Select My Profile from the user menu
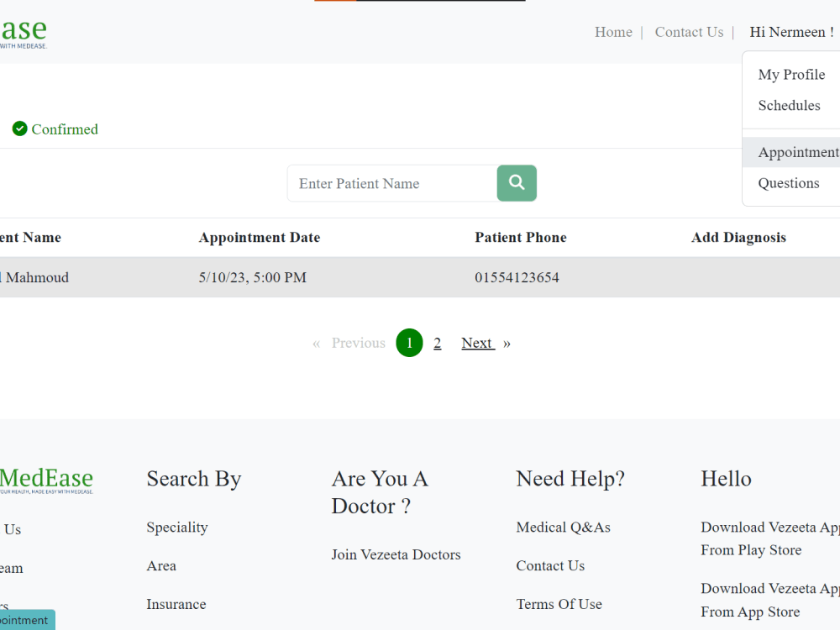Image resolution: width=840 pixels, height=630 pixels. click(x=791, y=75)
